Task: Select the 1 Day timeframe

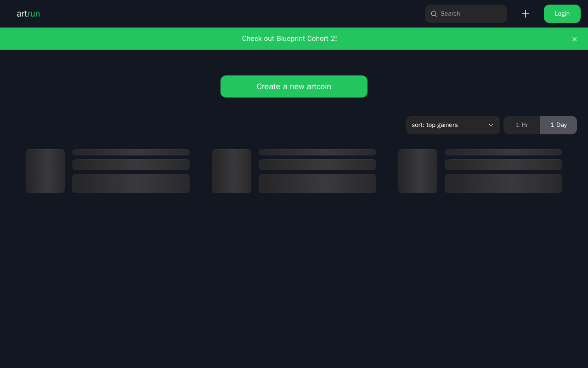Action: coord(559,125)
